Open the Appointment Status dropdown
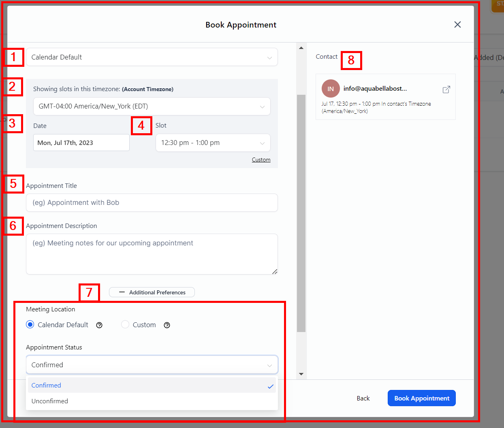The image size is (504, 428). tap(152, 365)
